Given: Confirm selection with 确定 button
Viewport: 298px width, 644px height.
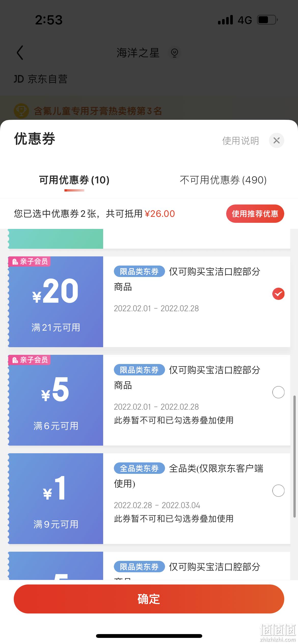Looking at the screenshot, I should pos(149,599).
